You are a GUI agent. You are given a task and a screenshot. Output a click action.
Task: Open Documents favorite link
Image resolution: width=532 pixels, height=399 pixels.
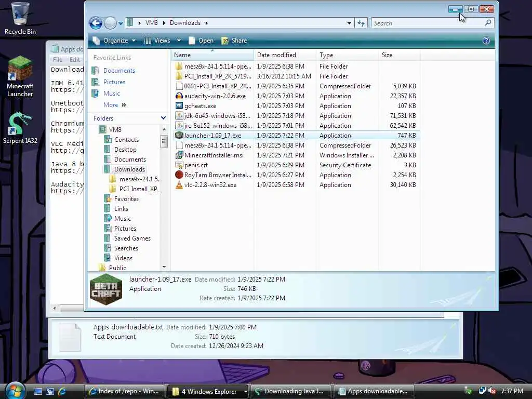tap(119, 71)
